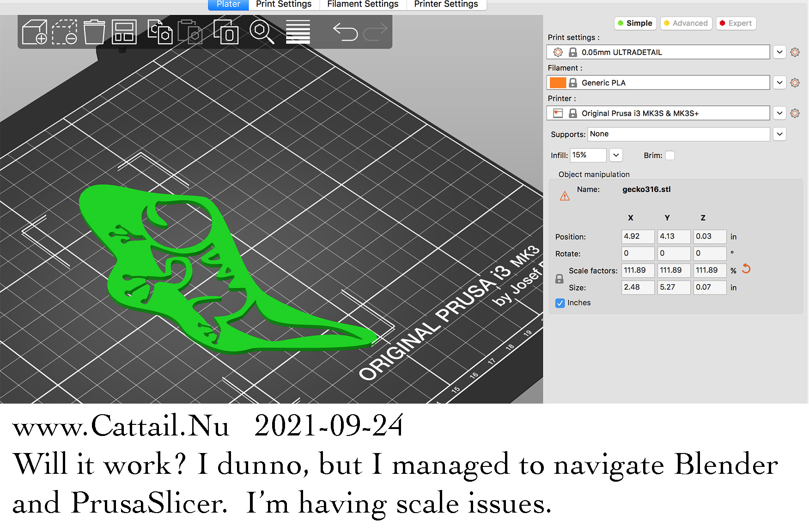This screenshot has height=532, width=809.
Task: Open the layers editing icon
Action: (298, 32)
